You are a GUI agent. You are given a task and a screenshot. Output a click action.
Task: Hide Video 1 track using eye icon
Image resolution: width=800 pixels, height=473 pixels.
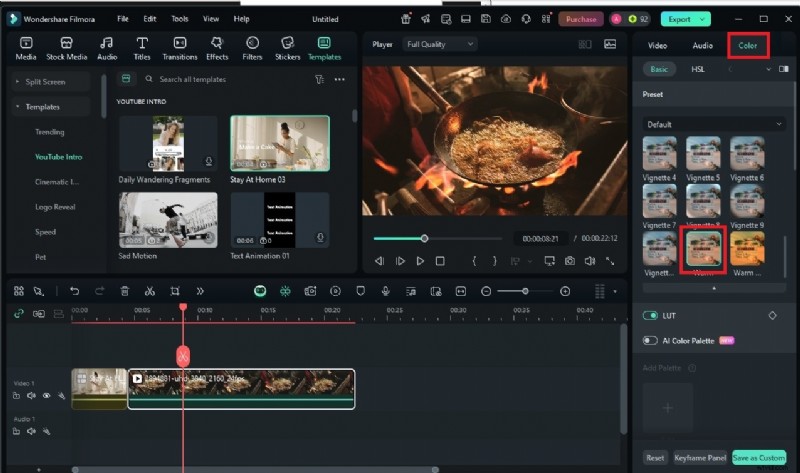(46, 395)
